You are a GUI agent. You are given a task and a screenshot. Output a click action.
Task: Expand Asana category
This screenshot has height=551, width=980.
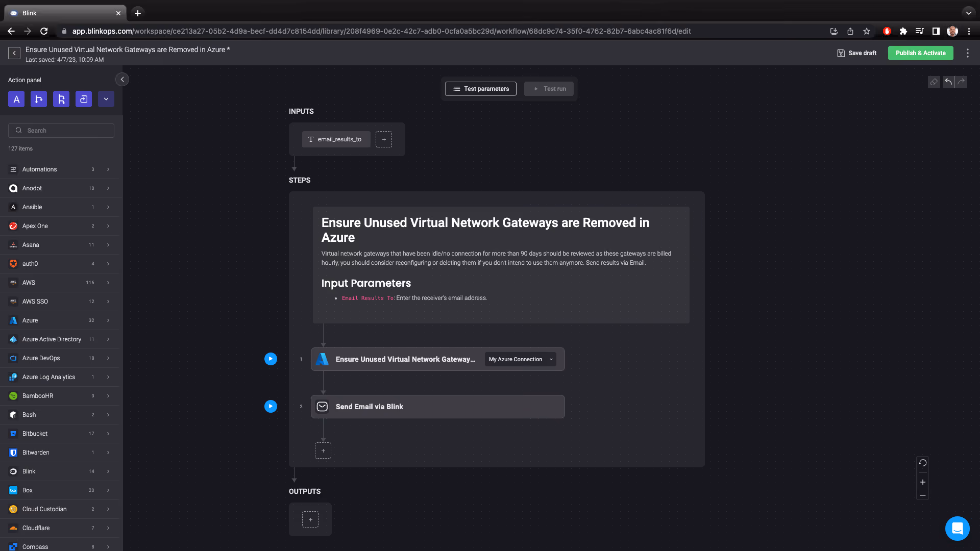59,245
